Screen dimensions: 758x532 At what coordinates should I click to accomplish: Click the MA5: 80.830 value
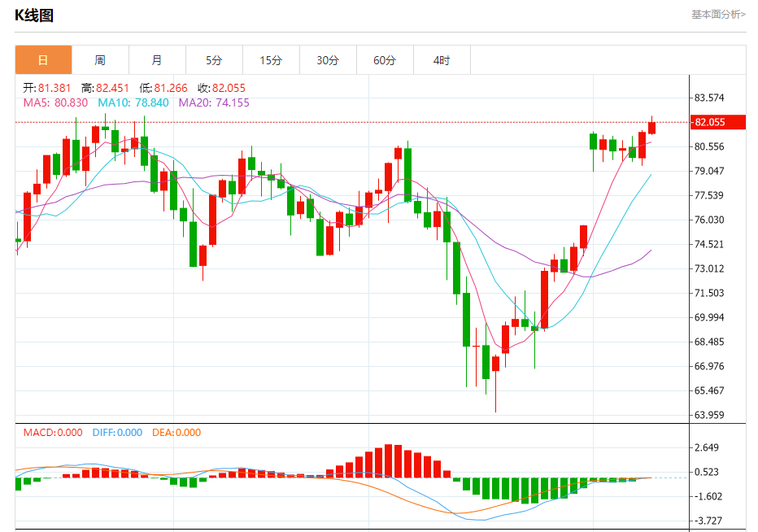55,102
